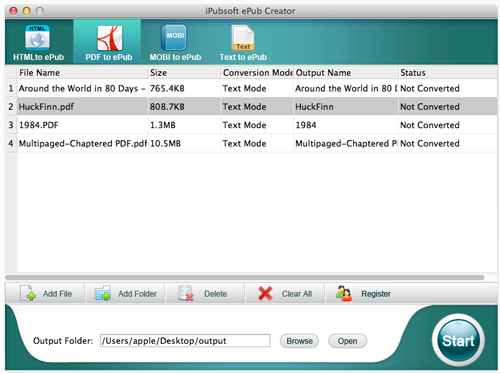Click Not Converted status in 1984 row
This screenshot has height=373, width=500.
click(430, 125)
